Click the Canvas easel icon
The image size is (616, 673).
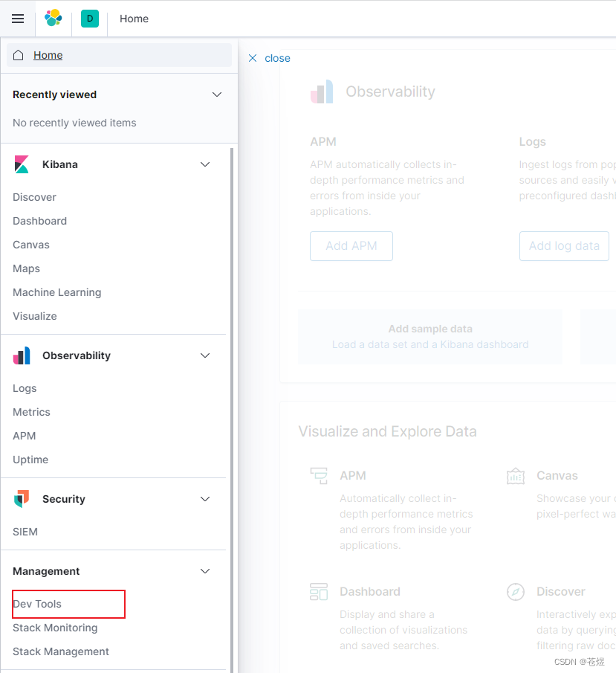(x=516, y=476)
